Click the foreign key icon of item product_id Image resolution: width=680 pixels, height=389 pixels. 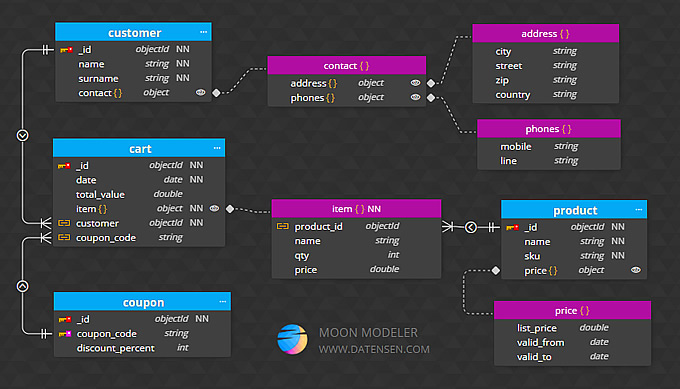pyautogui.click(x=282, y=226)
